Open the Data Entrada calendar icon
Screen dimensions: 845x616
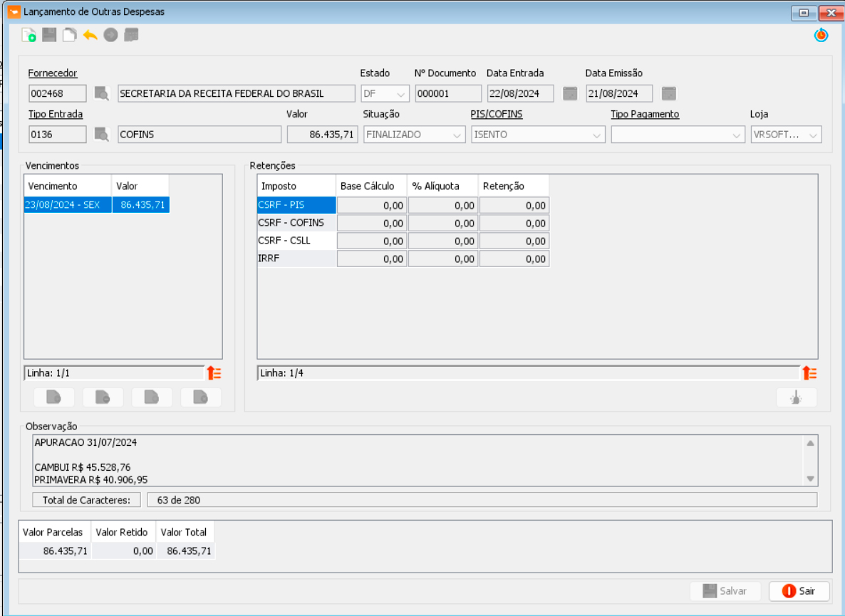(x=569, y=93)
